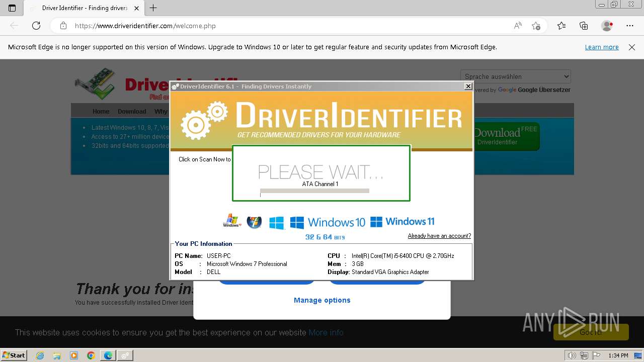The height and width of the screenshot is (362, 644).
Task: Open the Edge profile avatar icon
Action: point(607,26)
